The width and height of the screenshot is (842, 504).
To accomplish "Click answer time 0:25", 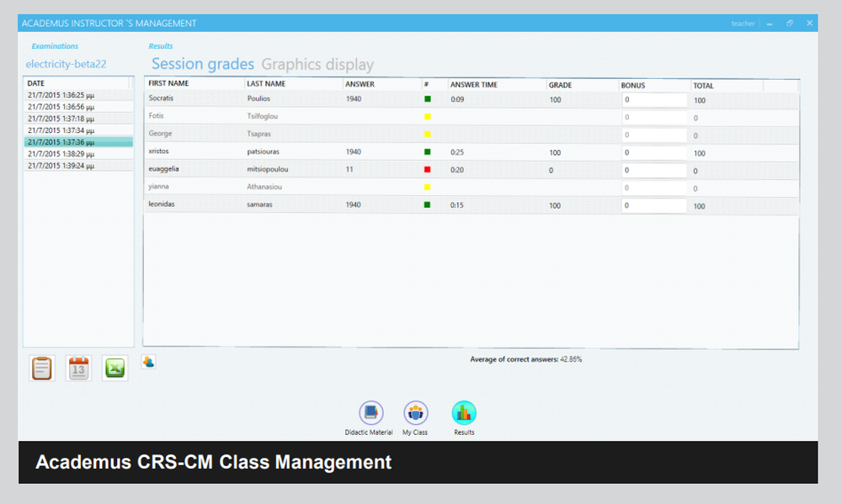I will [457, 152].
